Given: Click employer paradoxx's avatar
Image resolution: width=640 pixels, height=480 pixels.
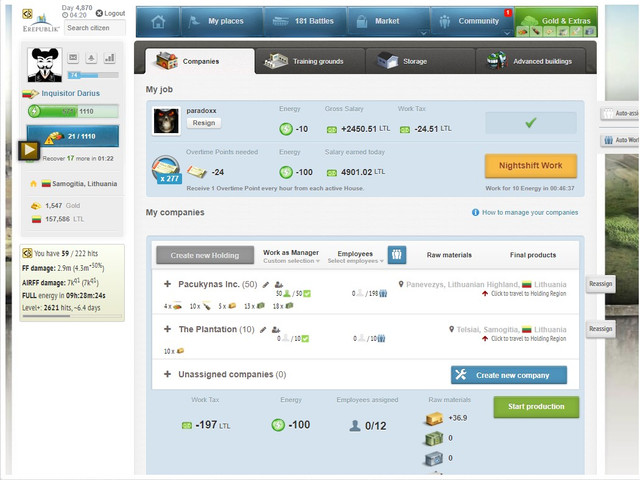Looking at the screenshot, I should 166,121.
